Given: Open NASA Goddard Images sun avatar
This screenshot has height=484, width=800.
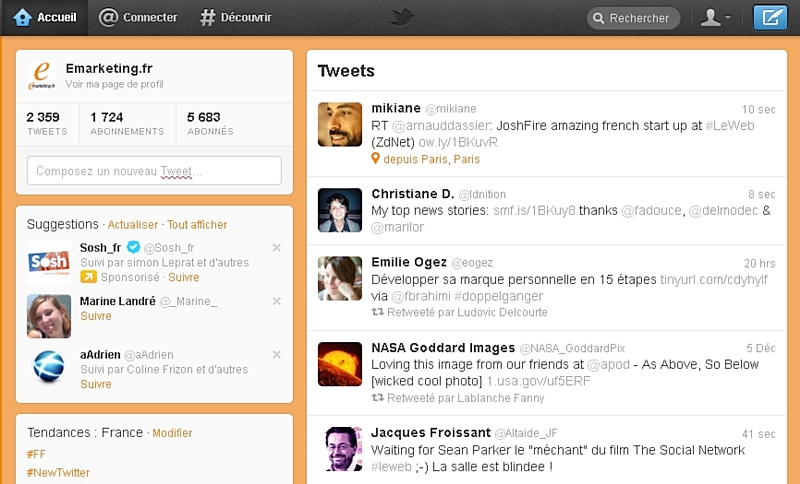Looking at the screenshot, I should point(340,364).
